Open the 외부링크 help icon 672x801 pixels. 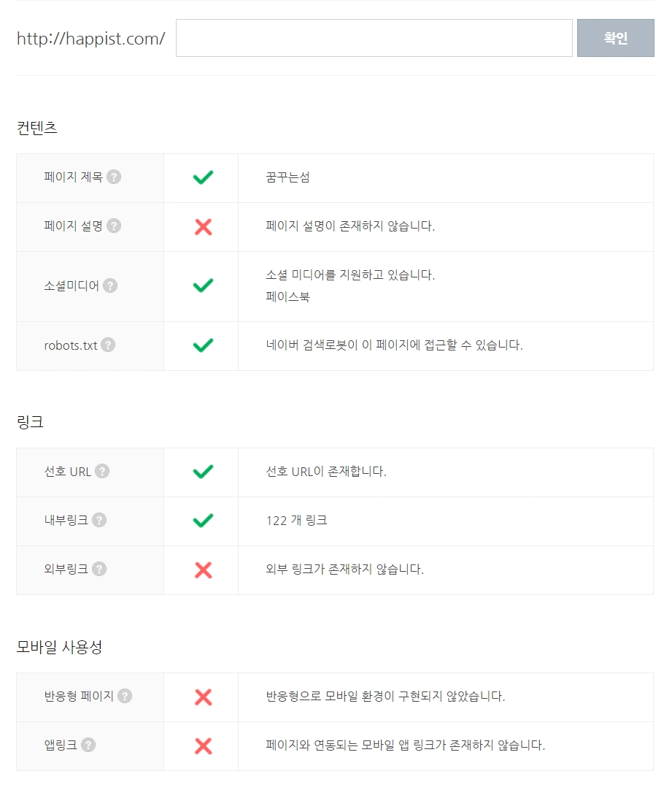(x=99, y=569)
